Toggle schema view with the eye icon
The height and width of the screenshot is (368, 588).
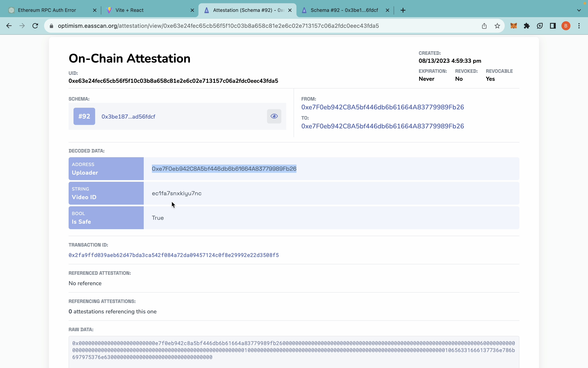274,116
